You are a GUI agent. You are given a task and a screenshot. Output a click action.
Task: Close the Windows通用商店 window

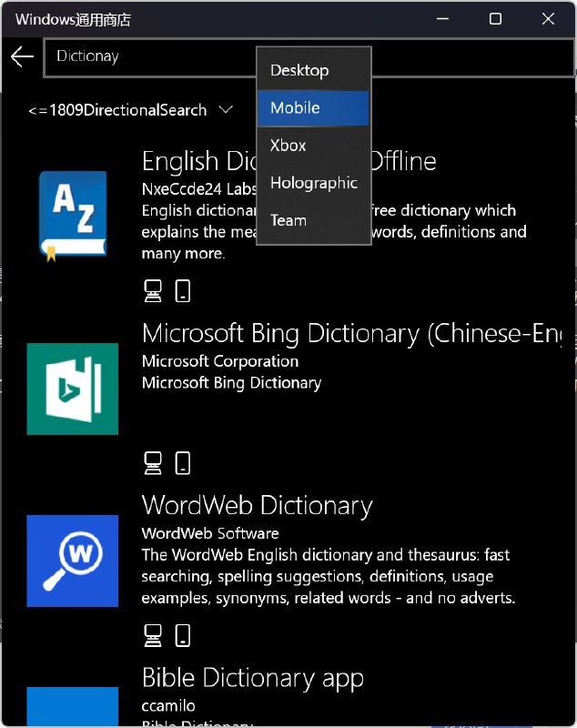(548, 19)
